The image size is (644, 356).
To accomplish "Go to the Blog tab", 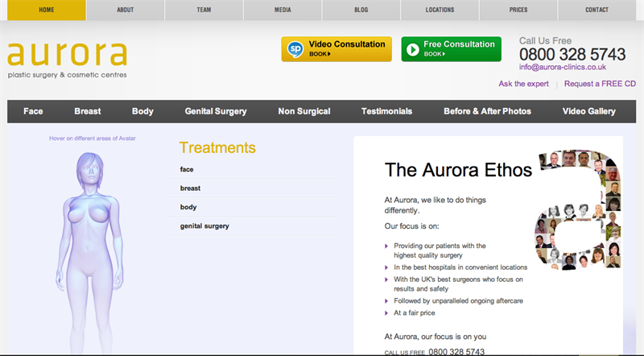I will 361,10.
